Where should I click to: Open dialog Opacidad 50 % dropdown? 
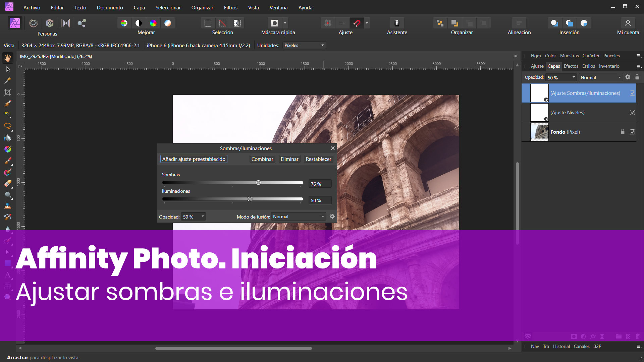(193, 217)
